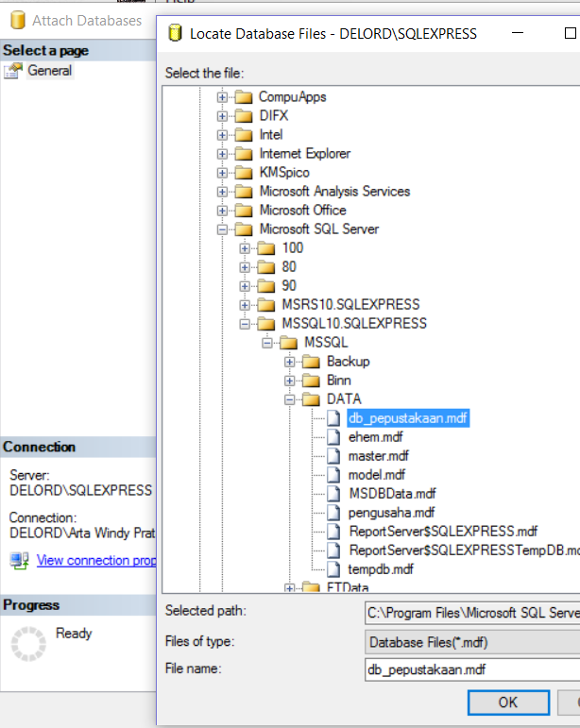The height and width of the screenshot is (728, 580).
Task: Open the General page in Attach Databases
Action: point(49,71)
